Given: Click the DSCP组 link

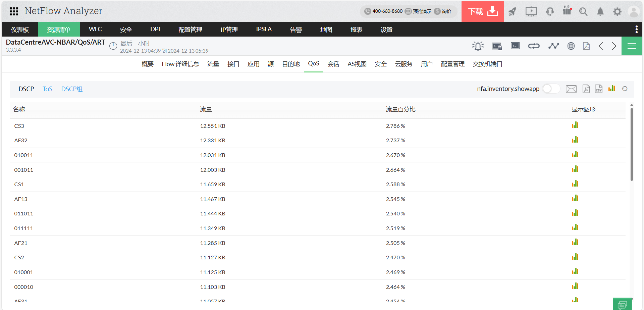Looking at the screenshot, I should (x=72, y=89).
